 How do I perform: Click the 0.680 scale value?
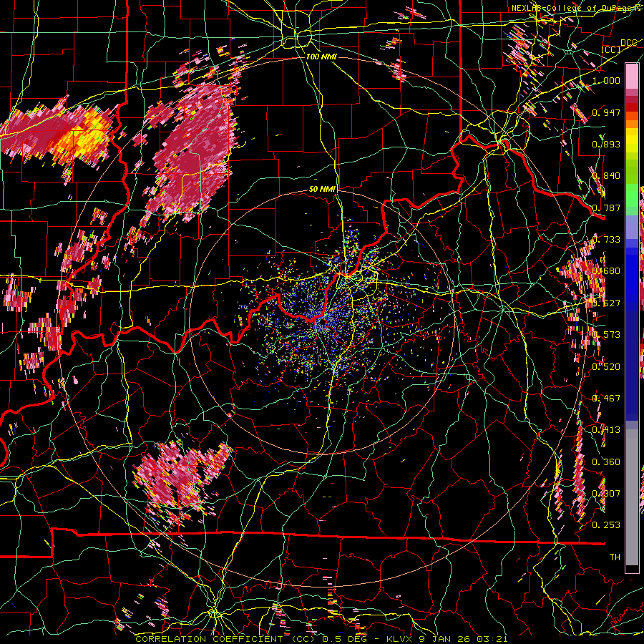606,271
